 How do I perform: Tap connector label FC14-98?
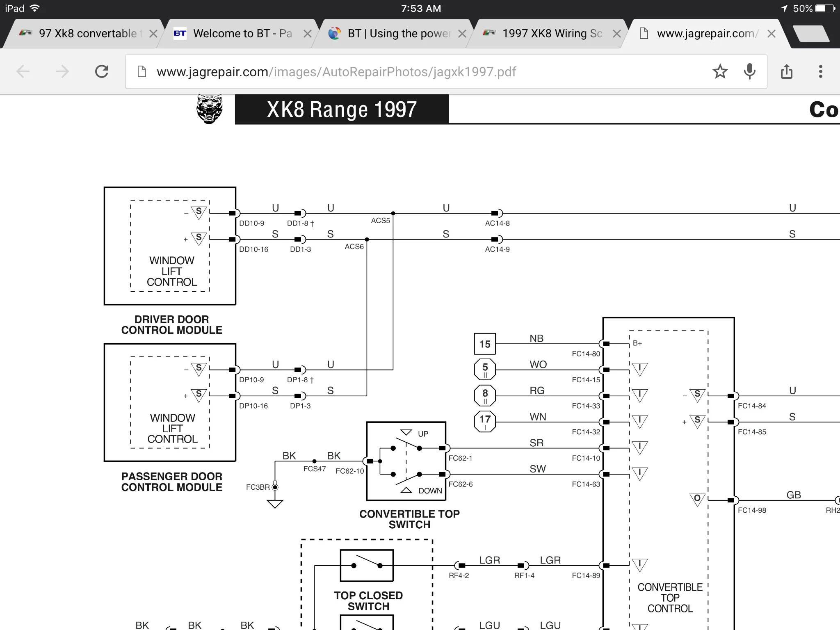pyautogui.click(x=752, y=510)
